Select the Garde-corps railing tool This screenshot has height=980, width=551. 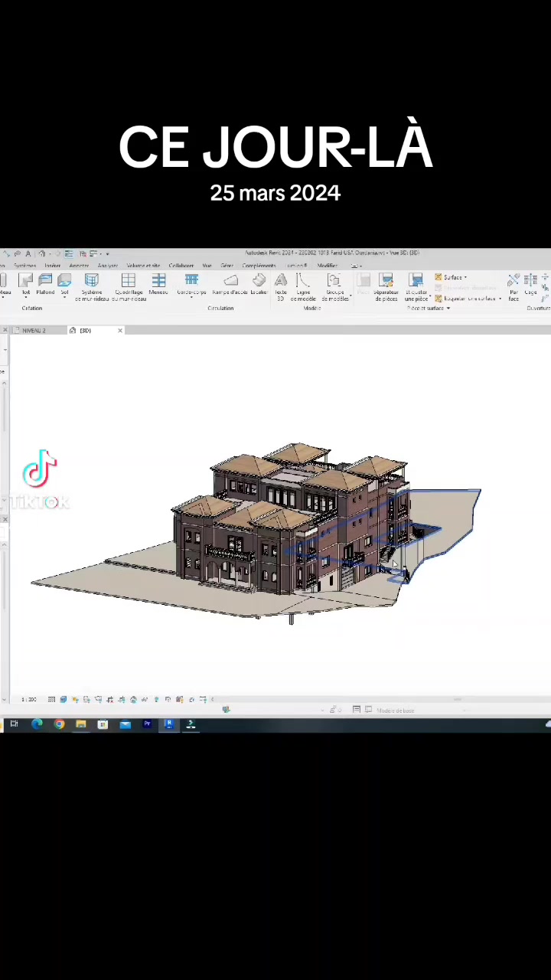(191, 284)
